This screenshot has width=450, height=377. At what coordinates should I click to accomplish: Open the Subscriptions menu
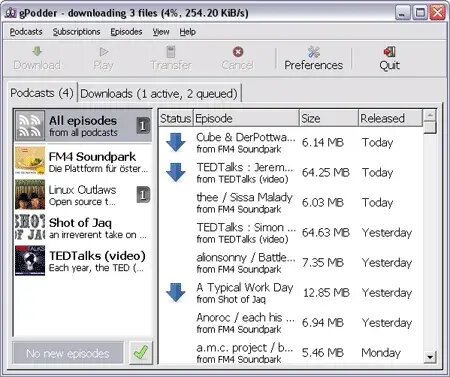tap(76, 32)
